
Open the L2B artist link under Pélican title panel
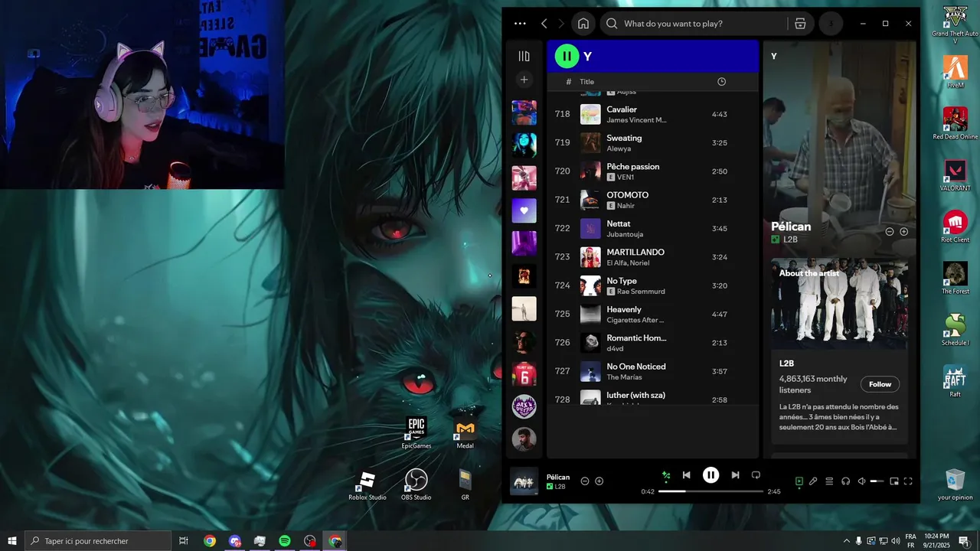pos(790,240)
